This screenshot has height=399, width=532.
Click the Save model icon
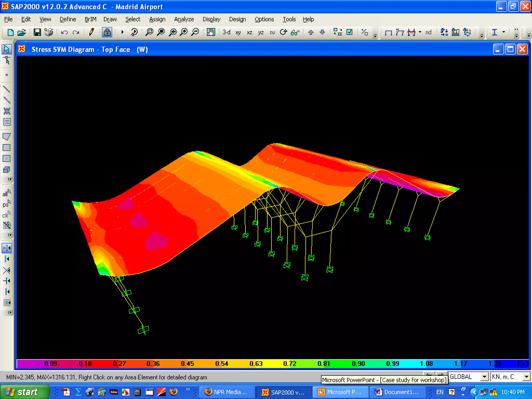[37, 32]
